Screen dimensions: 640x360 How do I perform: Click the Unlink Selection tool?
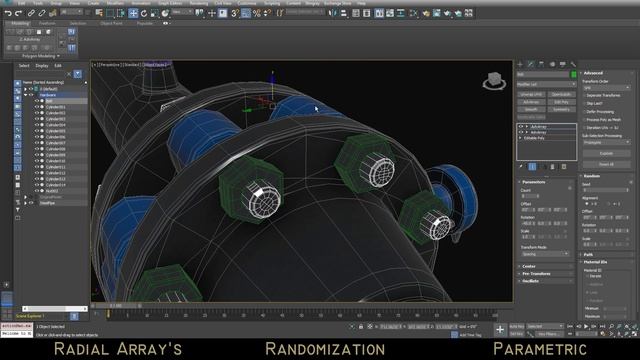(x=42, y=13)
